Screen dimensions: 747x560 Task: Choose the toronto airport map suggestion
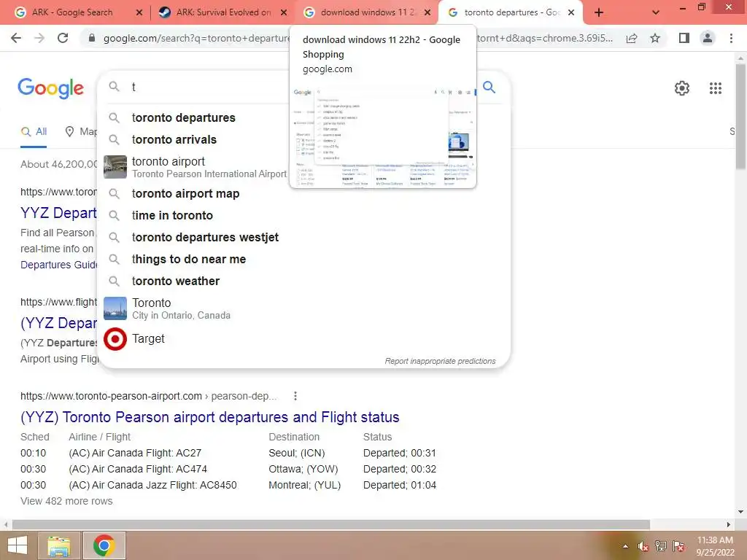point(186,194)
